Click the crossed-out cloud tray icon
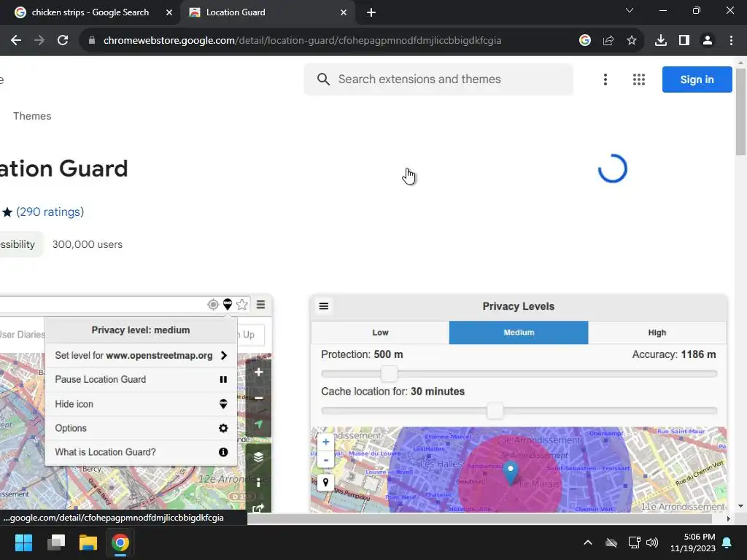The width and height of the screenshot is (747, 560). (x=611, y=542)
